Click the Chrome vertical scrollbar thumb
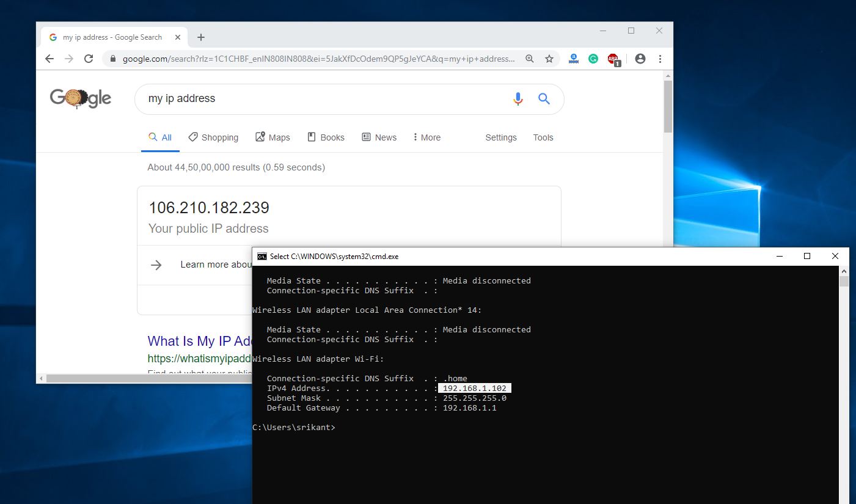 [668, 106]
